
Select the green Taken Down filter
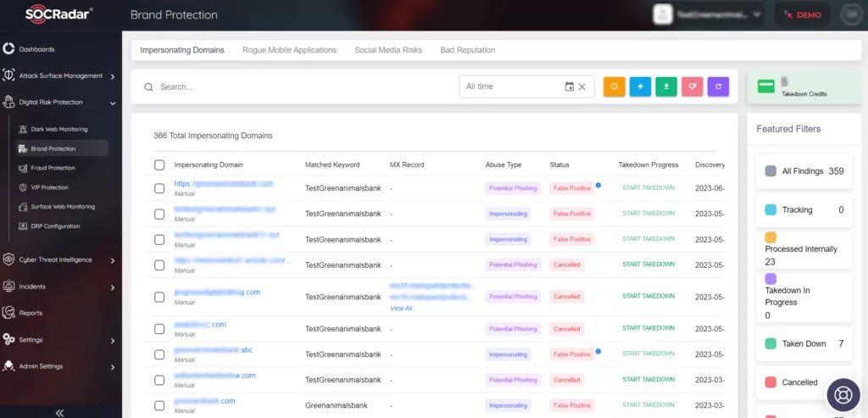[x=804, y=344]
